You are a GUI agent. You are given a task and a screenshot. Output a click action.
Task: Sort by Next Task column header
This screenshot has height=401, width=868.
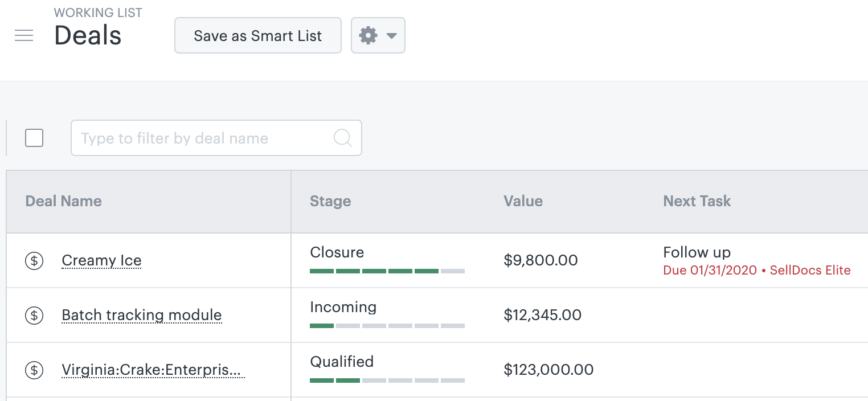697,201
